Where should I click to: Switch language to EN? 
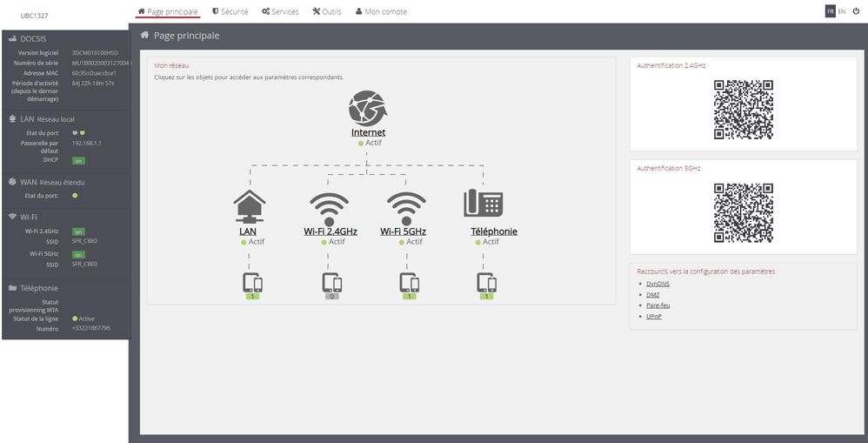(x=842, y=11)
